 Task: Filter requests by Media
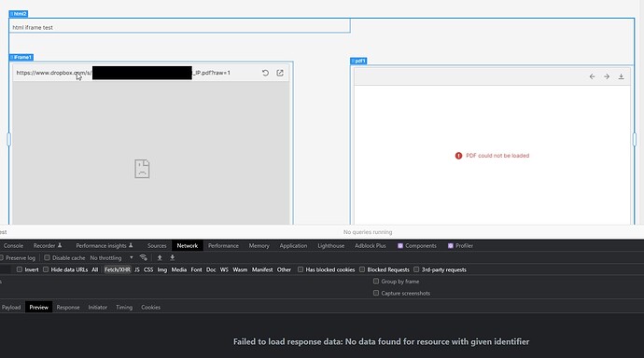pyautogui.click(x=178, y=269)
